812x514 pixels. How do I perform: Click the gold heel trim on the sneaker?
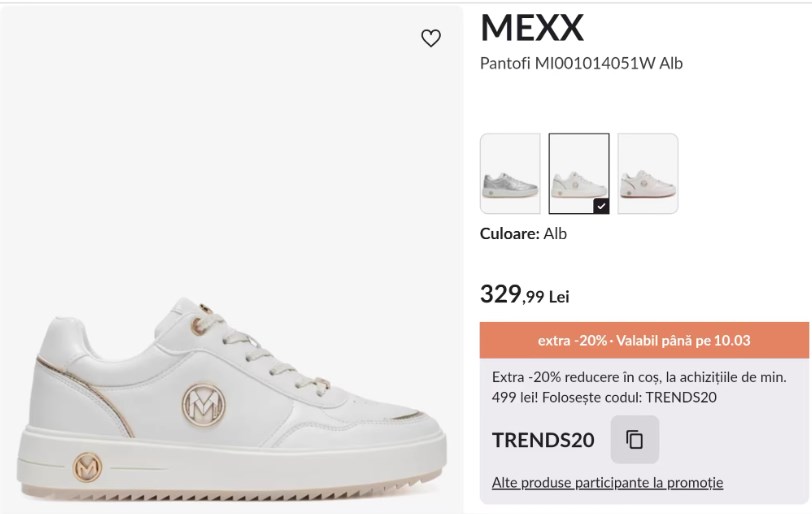click(47, 359)
